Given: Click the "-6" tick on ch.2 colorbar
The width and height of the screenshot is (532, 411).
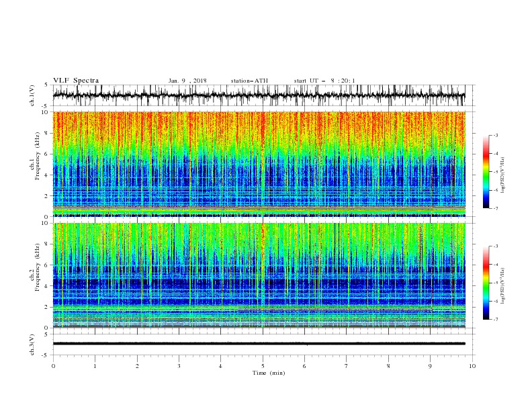Looking at the screenshot, I should 495,301.
